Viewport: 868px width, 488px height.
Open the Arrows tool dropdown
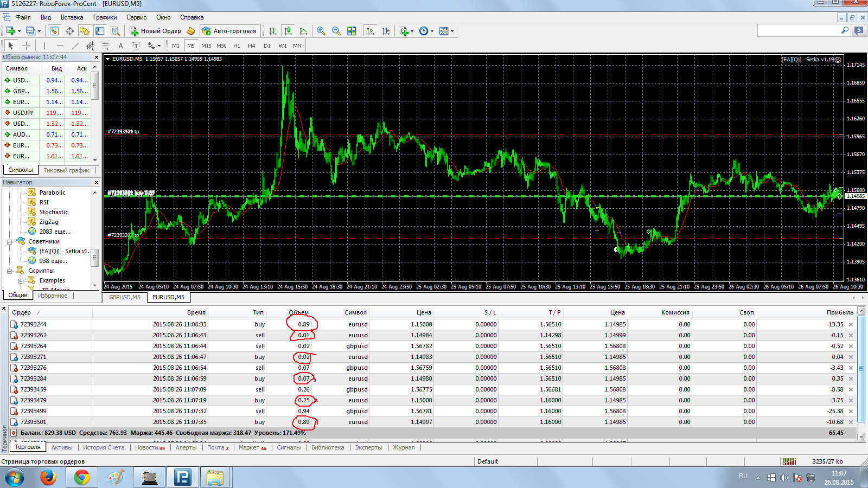point(159,46)
